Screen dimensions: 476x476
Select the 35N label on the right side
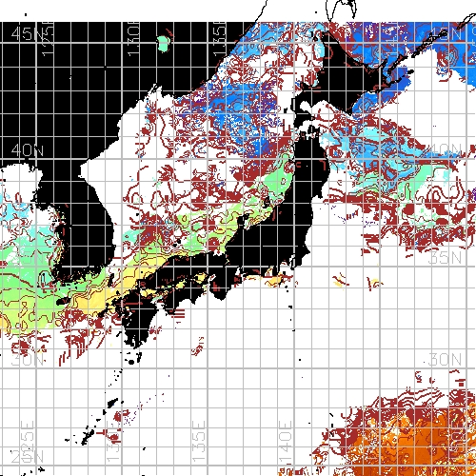coord(445,258)
